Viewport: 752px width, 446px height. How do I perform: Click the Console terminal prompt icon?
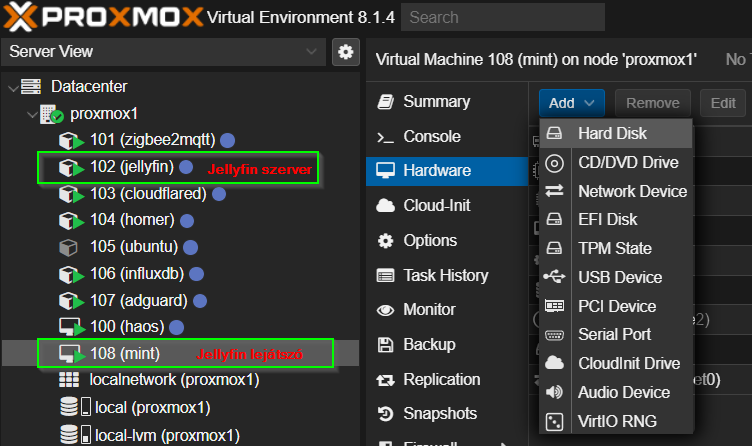coord(385,138)
